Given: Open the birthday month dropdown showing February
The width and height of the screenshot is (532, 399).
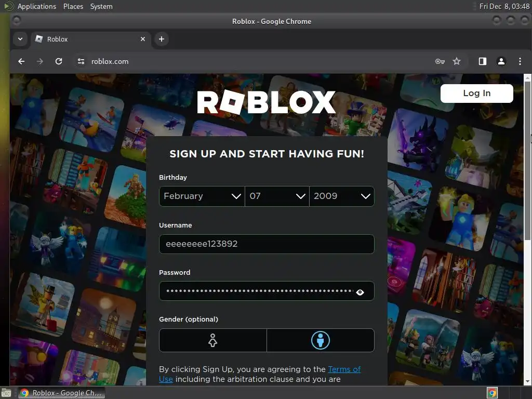Looking at the screenshot, I should coord(202,196).
